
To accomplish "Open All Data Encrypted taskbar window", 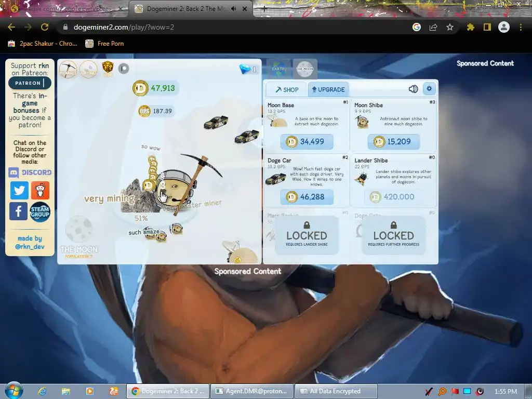I will pos(336,391).
